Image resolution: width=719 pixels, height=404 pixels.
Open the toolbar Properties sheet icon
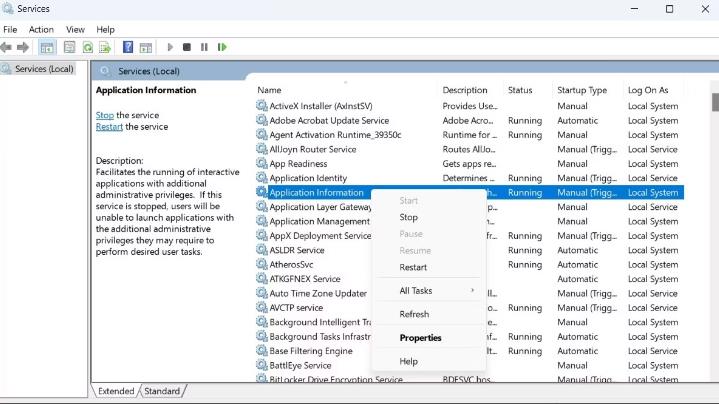point(70,47)
